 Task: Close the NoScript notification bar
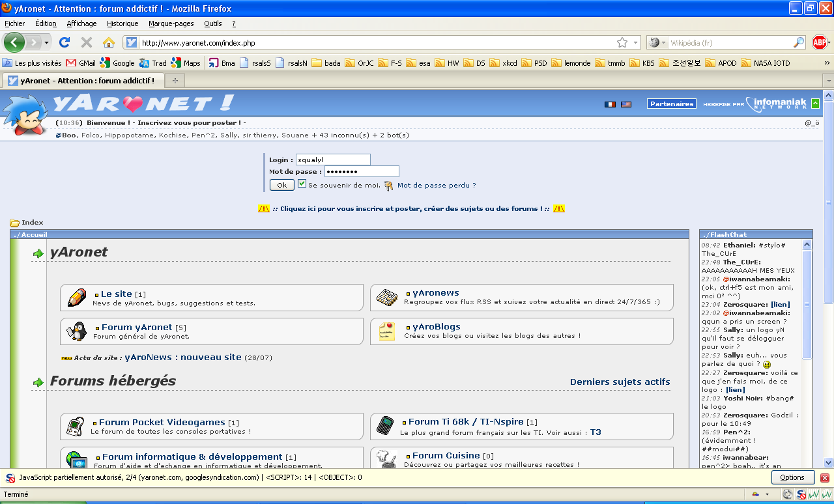click(x=824, y=478)
